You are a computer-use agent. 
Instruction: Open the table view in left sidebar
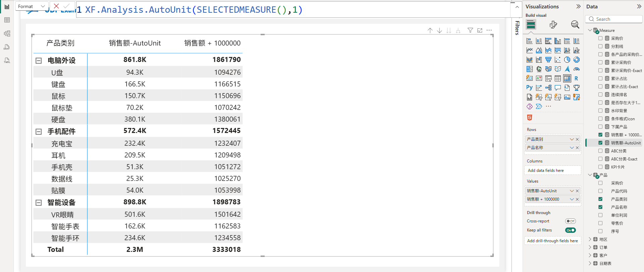click(x=7, y=20)
